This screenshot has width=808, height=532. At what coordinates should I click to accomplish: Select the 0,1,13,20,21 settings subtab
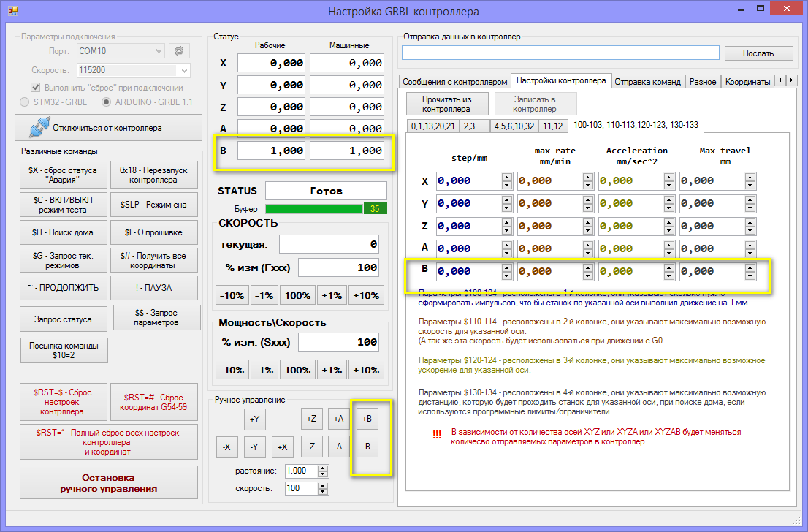(432, 126)
